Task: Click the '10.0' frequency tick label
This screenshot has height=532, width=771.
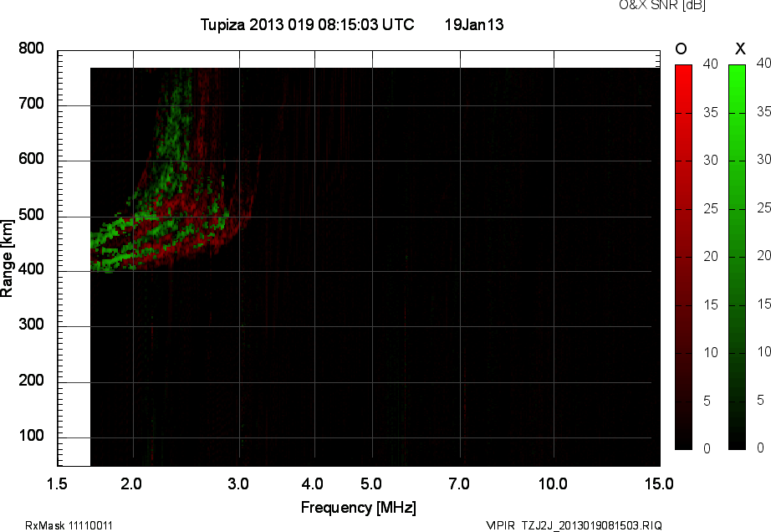Action: tap(553, 483)
